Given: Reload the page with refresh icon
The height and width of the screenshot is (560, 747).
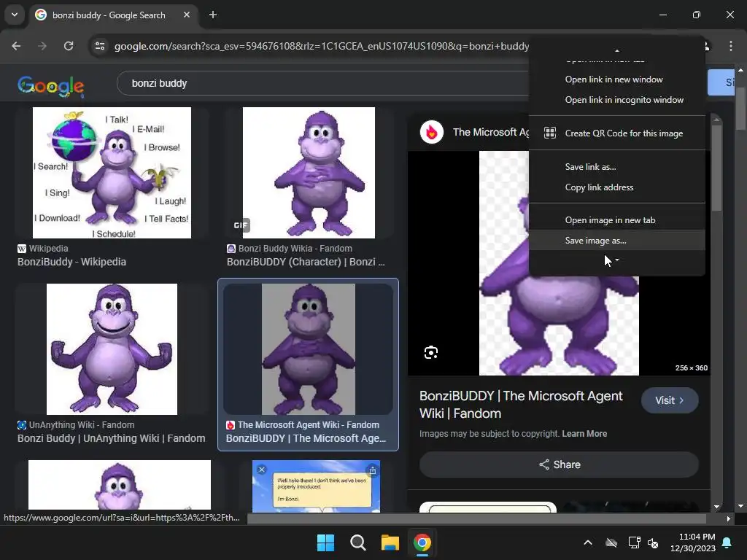Looking at the screenshot, I should click(69, 46).
